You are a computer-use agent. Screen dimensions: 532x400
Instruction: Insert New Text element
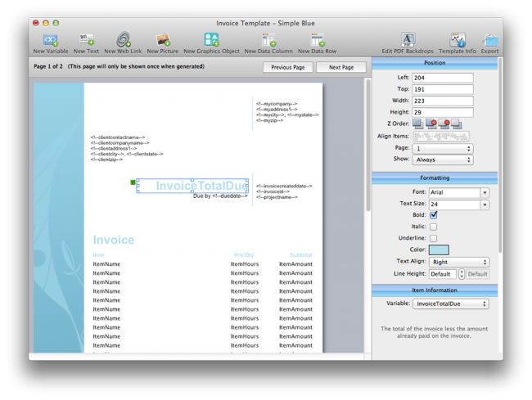tap(86, 43)
